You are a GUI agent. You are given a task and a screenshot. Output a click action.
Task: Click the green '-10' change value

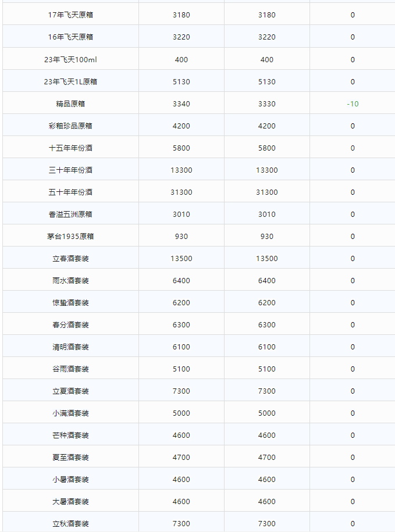tap(353, 104)
